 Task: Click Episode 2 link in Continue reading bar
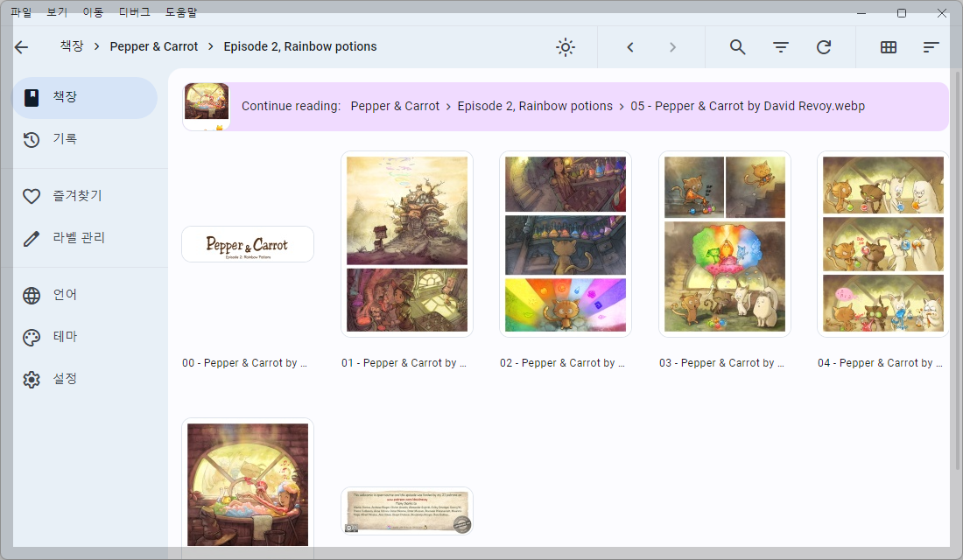click(535, 106)
